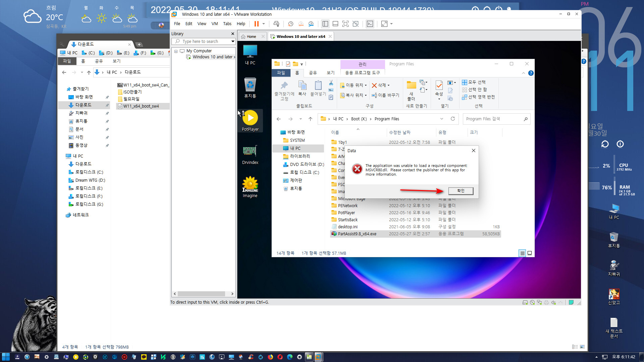Switch to details view in Program Files status bar
The width and height of the screenshot is (644, 362).
tap(522, 253)
